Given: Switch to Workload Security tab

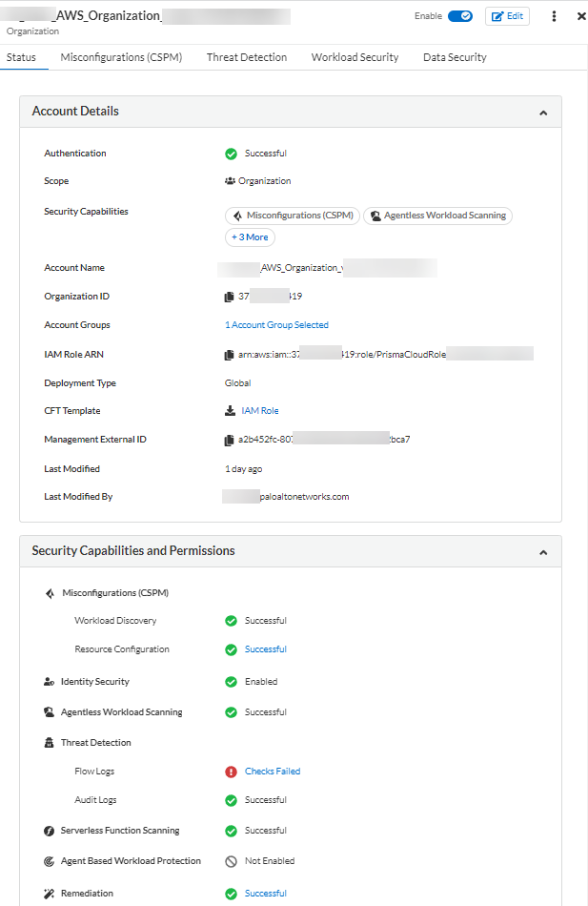Looking at the screenshot, I should [355, 57].
